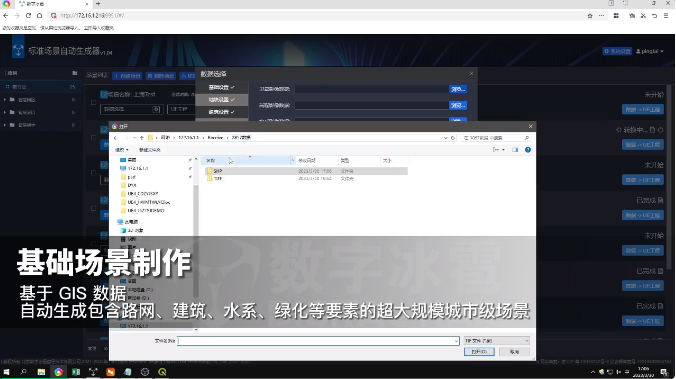Expand the file name history dropdown arrow
Viewport: 676px width, 379px height.
(x=456, y=341)
